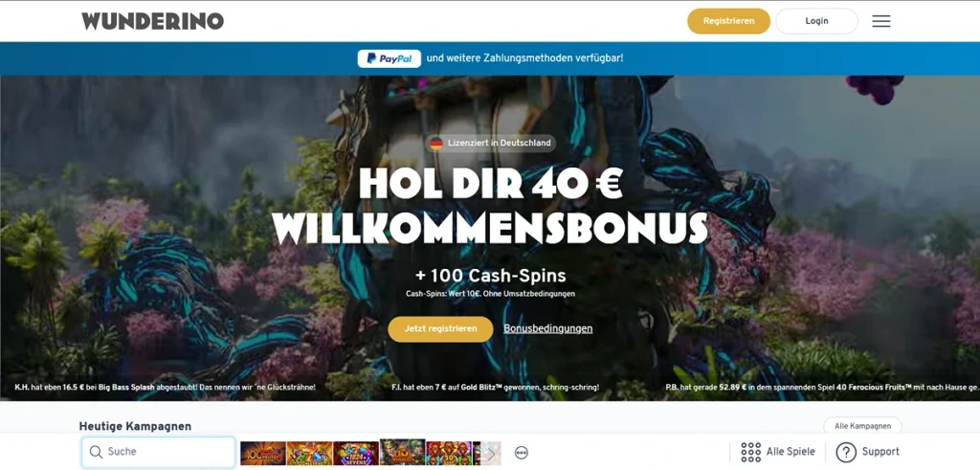This screenshot has height=470, width=980.
Task: Click the Wunderino logo
Action: (152, 21)
